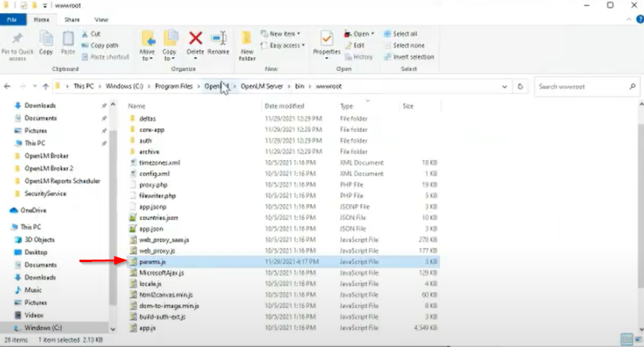Click Select all in the ribbon

[405, 34]
